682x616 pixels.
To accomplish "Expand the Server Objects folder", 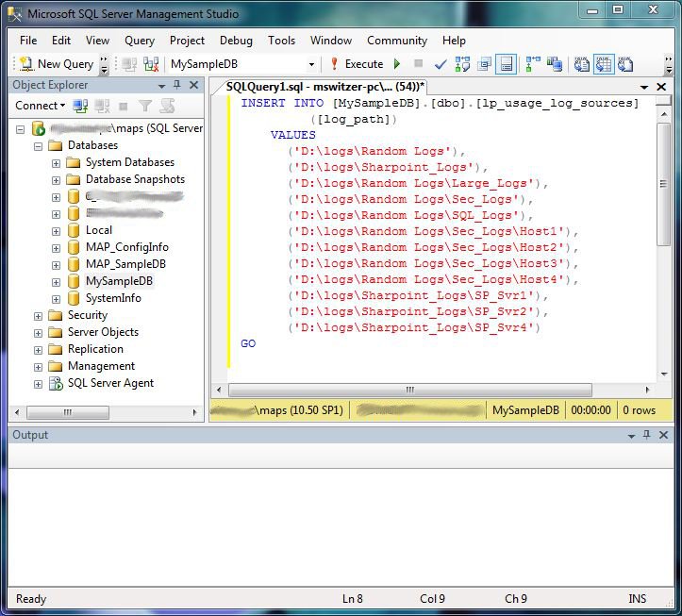I will coord(38,333).
